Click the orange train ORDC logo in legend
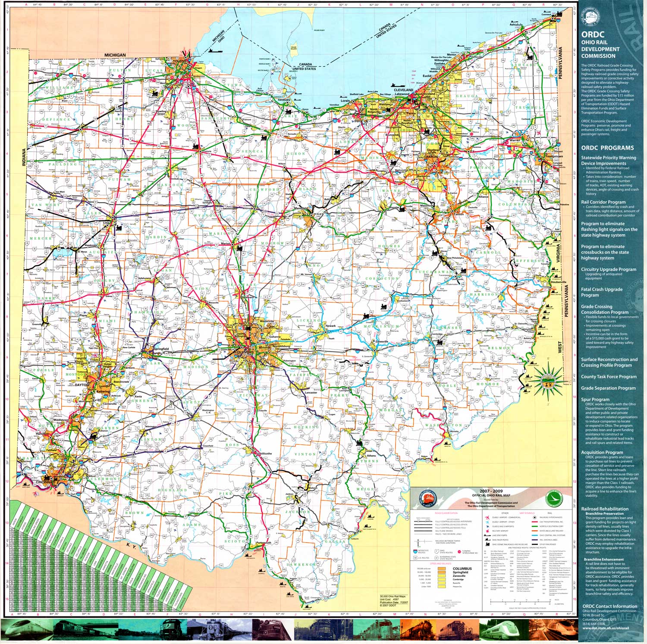 click(x=428, y=499)
